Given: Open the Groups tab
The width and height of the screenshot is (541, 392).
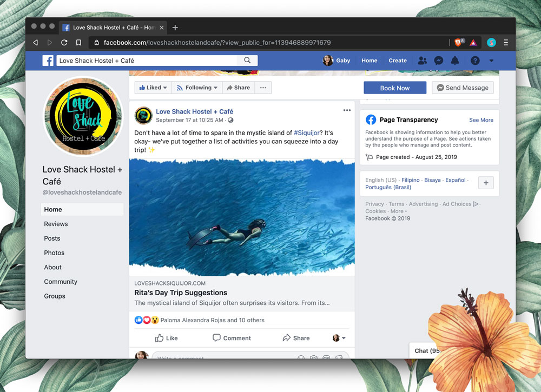Looking at the screenshot, I should click(55, 296).
